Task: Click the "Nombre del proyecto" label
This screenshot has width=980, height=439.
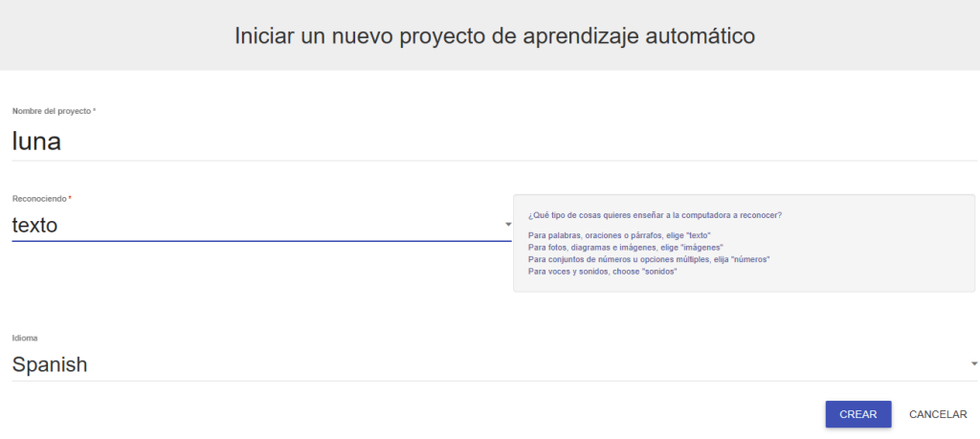Action: (51, 111)
